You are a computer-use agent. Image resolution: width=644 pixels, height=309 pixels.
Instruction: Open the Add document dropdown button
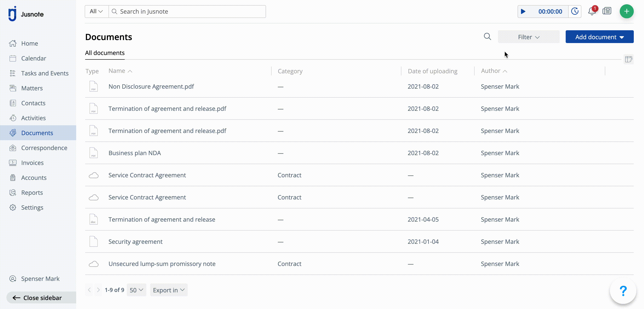599,37
